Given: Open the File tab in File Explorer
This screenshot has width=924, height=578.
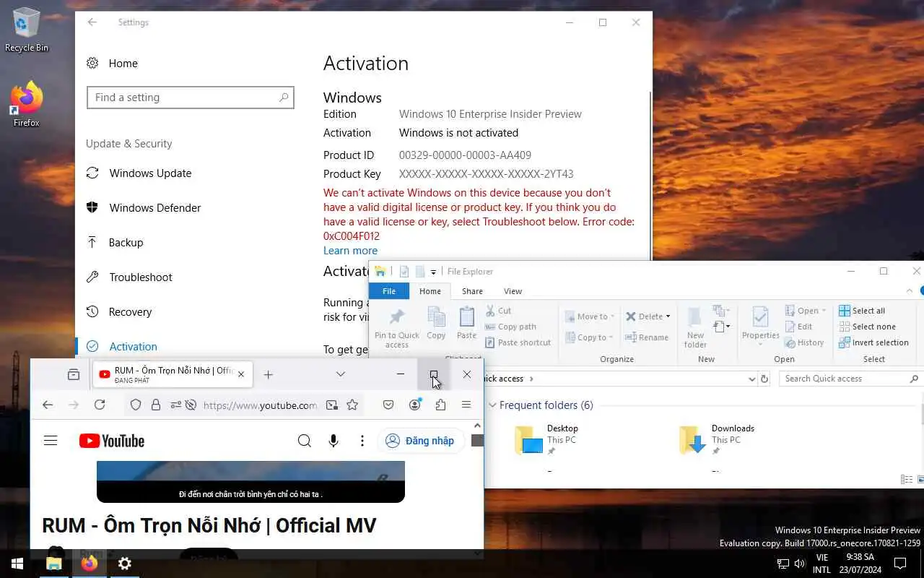Looking at the screenshot, I should click(x=389, y=291).
